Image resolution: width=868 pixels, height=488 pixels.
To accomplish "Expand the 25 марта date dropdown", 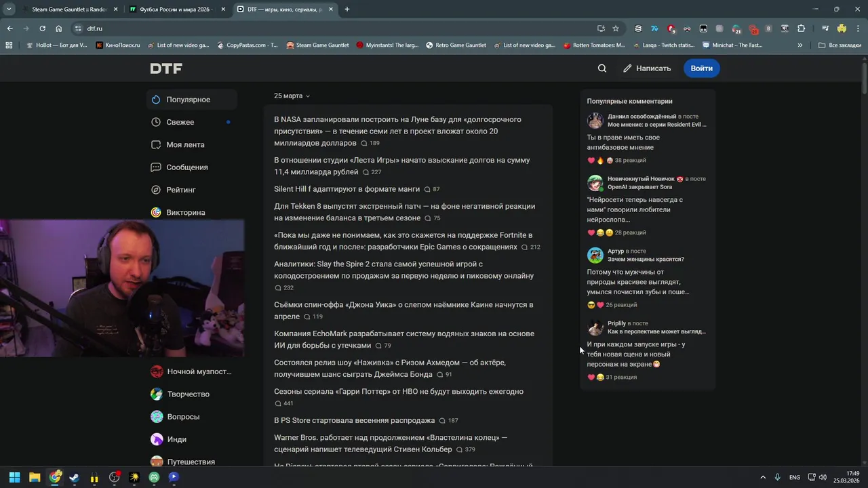I will 292,96.
